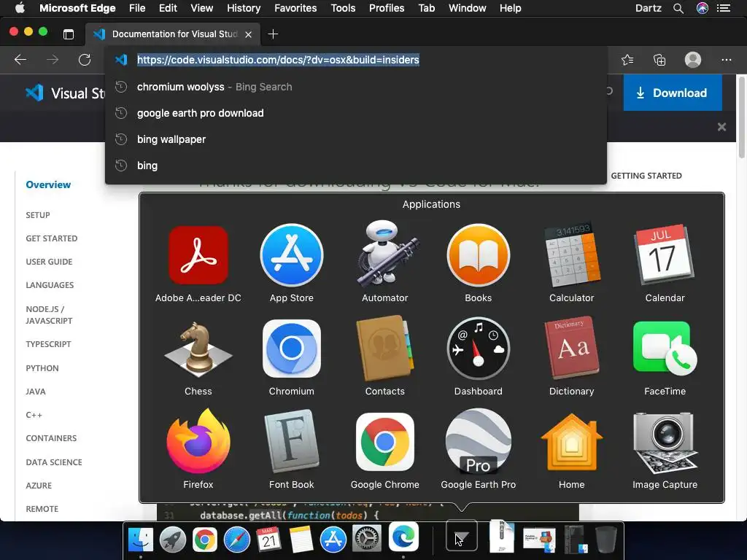Click Microsoft Edge icon in the Dock

(x=403, y=537)
